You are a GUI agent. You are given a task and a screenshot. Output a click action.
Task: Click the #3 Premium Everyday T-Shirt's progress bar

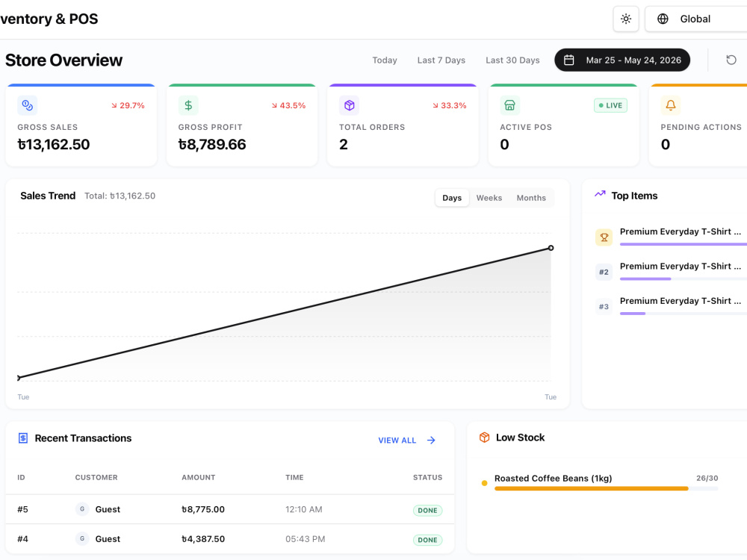tap(684, 314)
